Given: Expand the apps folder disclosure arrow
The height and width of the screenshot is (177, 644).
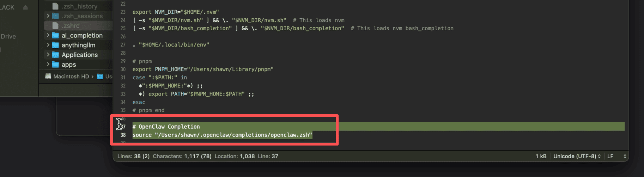Looking at the screenshot, I should [x=48, y=65].
